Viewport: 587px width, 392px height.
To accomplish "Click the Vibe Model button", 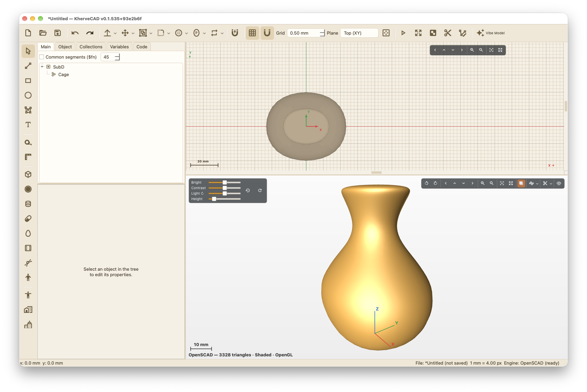I will (x=491, y=33).
